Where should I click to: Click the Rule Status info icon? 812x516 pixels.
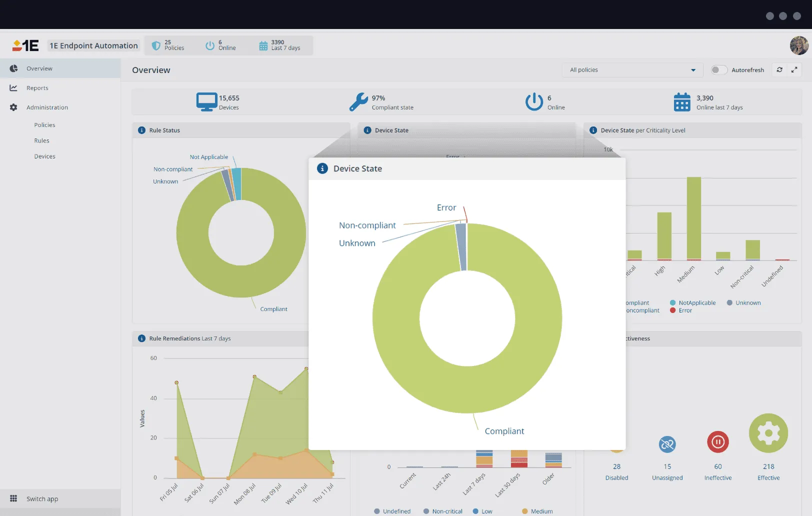[141, 130]
